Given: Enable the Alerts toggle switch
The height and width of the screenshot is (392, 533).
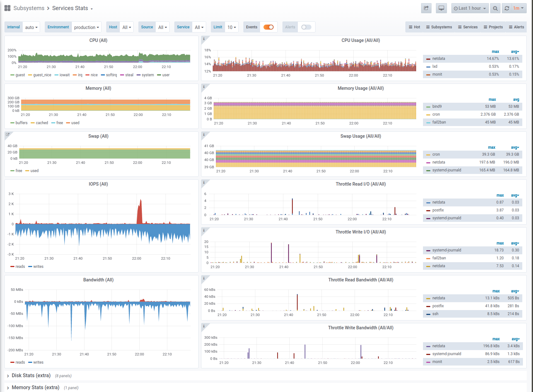Looking at the screenshot, I should [306, 27].
